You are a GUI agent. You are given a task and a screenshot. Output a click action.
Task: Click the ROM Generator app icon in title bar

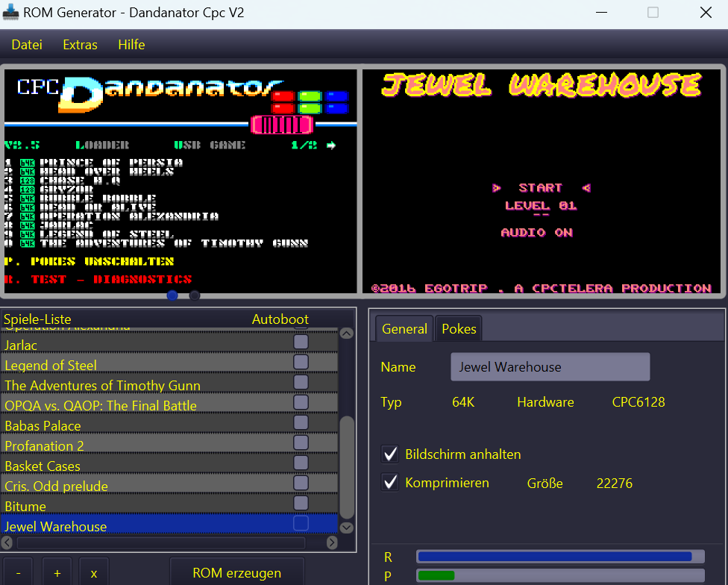click(x=11, y=13)
